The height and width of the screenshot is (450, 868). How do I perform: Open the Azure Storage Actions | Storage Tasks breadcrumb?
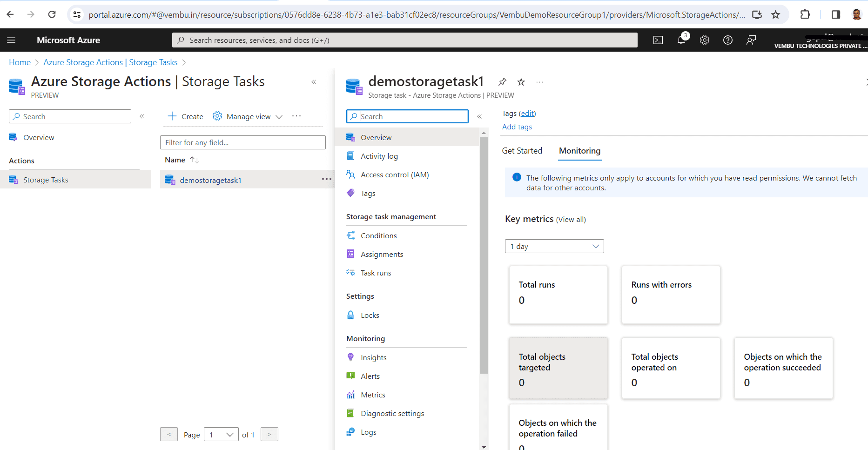[110, 62]
